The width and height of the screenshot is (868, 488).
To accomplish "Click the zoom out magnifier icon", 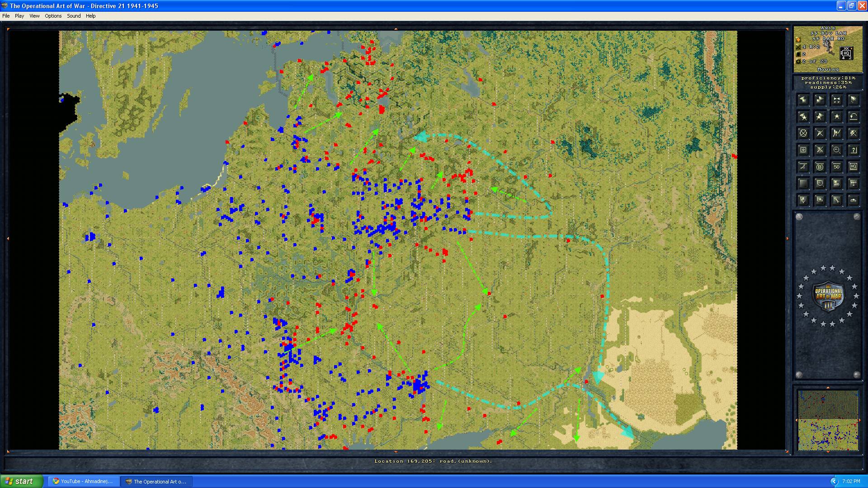I will coord(836,150).
